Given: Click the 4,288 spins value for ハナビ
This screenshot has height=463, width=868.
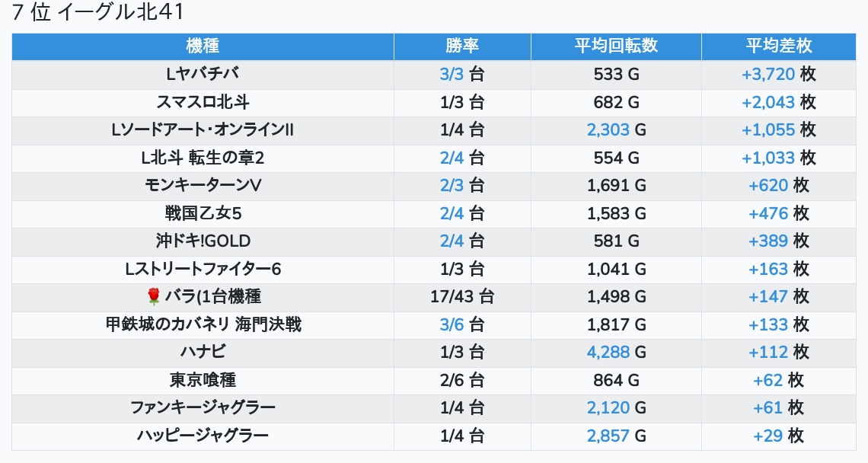Looking at the screenshot, I should click(608, 353).
